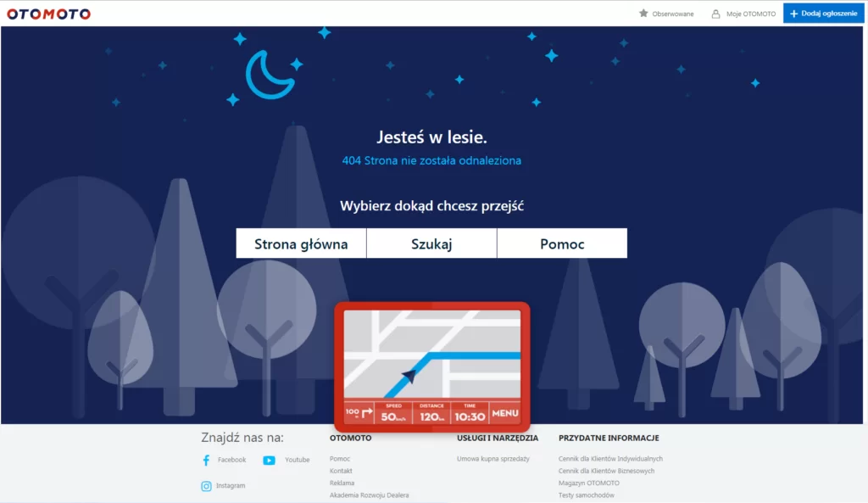Open Magazyn OTOMOTO link
This screenshot has height=503, width=868.
[589, 483]
